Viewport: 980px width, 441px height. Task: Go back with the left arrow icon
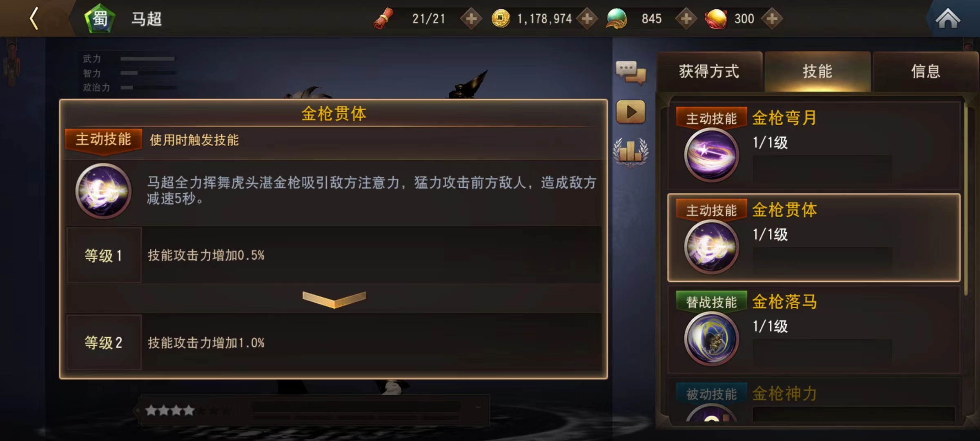click(34, 19)
